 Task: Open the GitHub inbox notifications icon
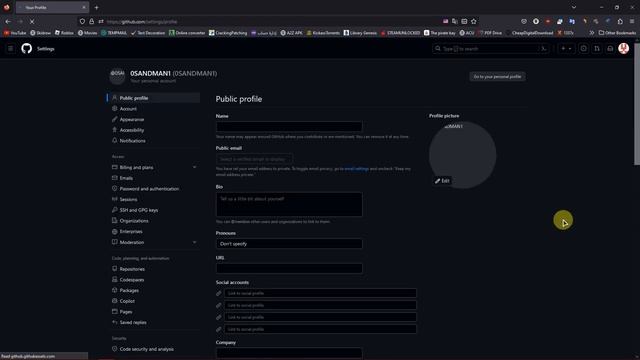click(610, 49)
